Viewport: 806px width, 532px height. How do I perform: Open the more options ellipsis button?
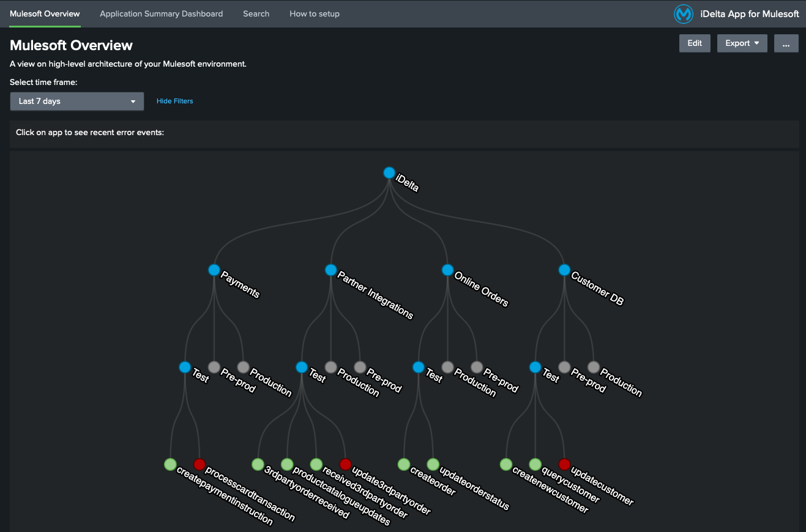pyautogui.click(x=786, y=43)
